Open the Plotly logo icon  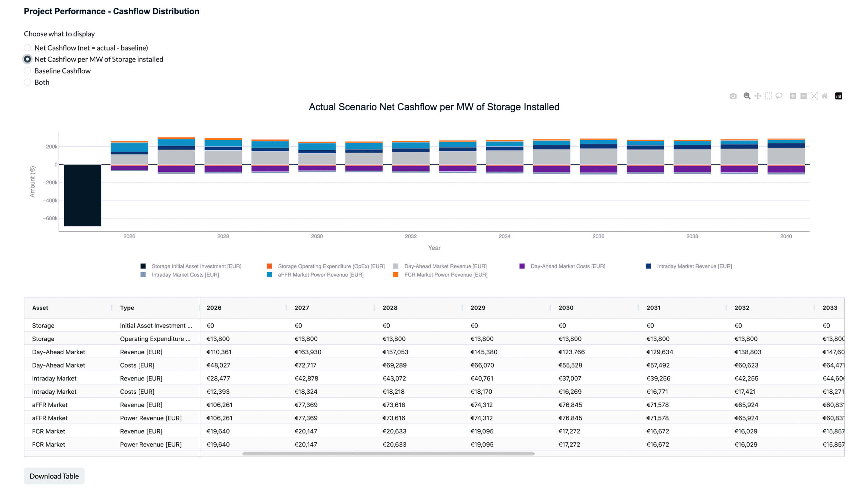pyautogui.click(x=839, y=96)
